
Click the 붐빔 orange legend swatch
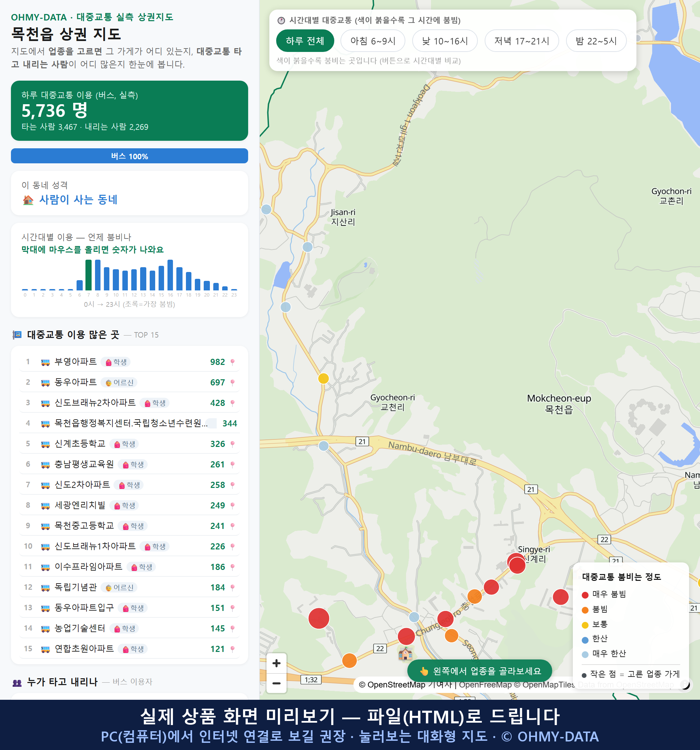(585, 610)
